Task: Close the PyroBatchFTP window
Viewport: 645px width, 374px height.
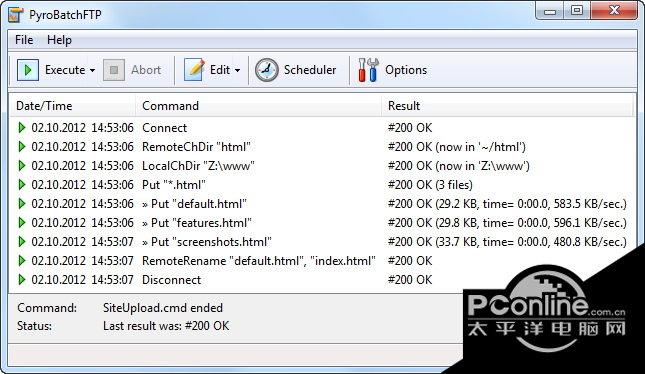Action: [x=615, y=10]
